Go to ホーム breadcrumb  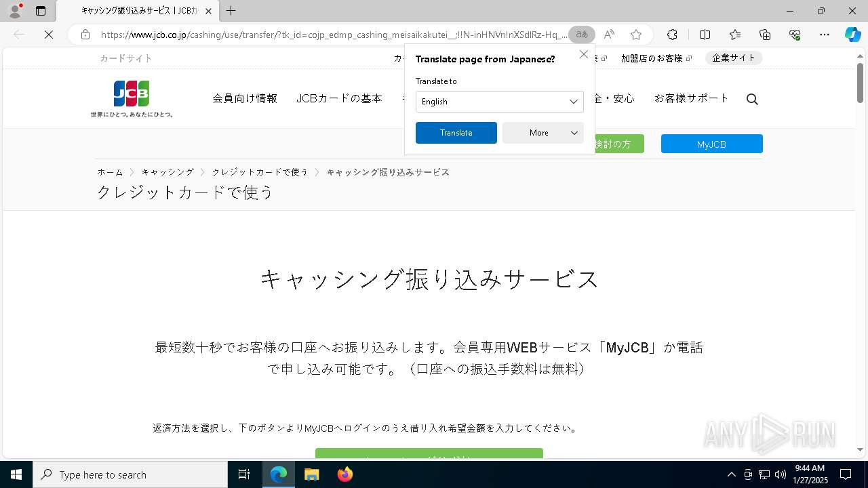click(110, 172)
